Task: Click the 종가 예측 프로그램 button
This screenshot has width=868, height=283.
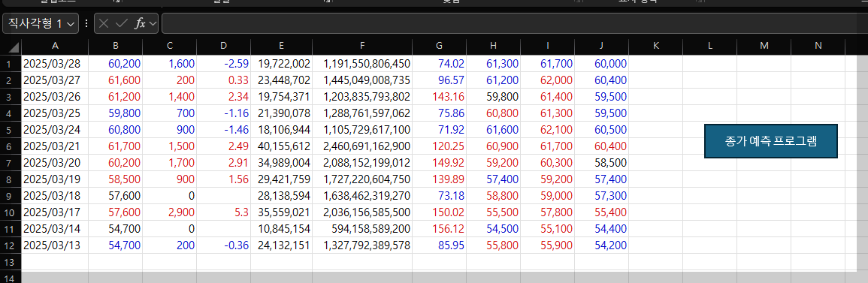Action: point(770,141)
